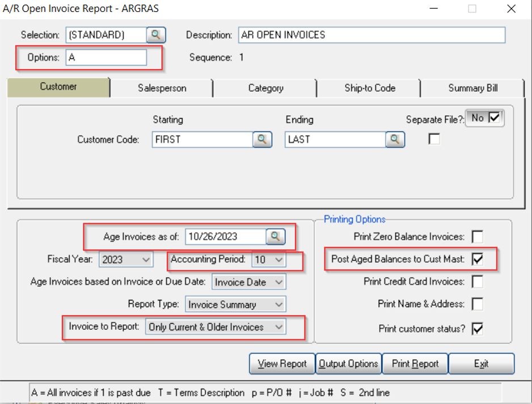Uncheck Post Aged Balances to Cust Mast
Screen dimensions: 532x404
478,260
